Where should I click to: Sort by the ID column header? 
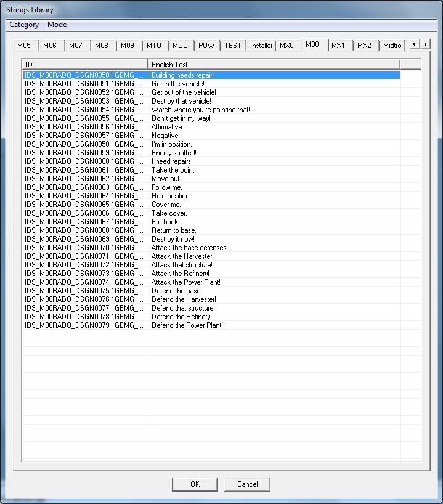coord(84,64)
